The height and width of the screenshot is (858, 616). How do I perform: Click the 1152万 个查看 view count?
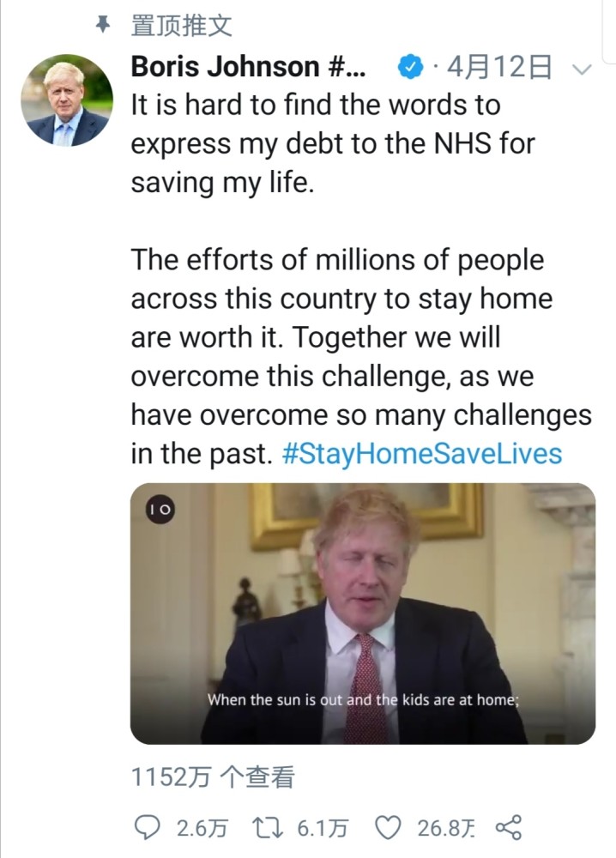[x=213, y=777]
